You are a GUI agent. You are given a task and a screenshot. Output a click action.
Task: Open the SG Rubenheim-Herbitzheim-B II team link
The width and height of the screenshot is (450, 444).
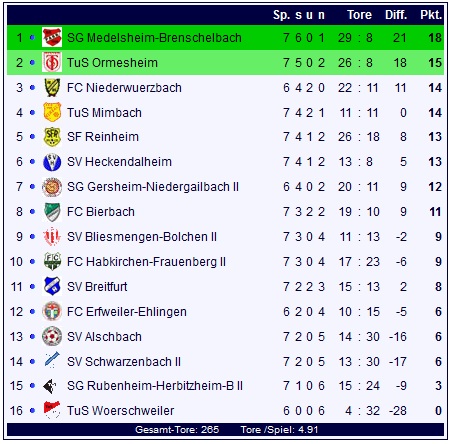pos(155,386)
